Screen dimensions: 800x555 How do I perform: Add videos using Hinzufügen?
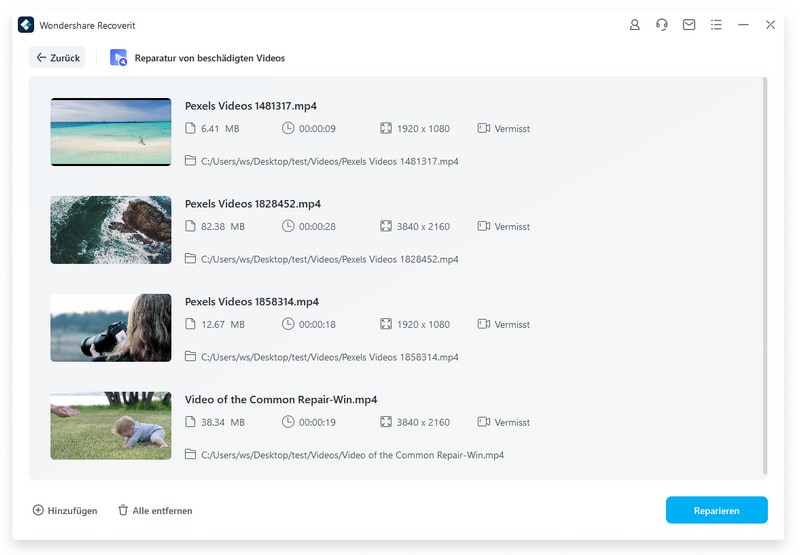click(x=65, y=511)
